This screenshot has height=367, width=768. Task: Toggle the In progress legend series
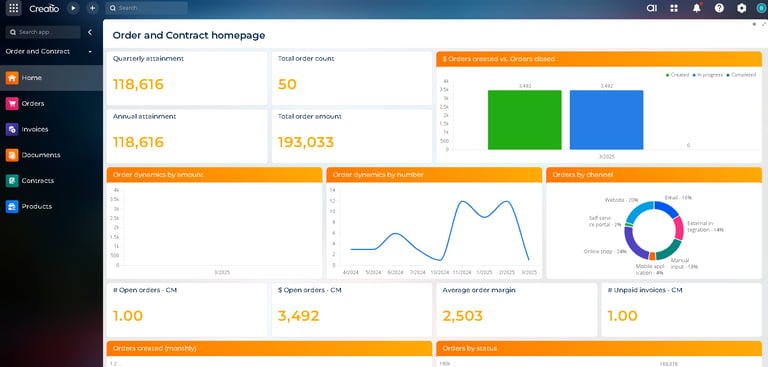[708, 75]
